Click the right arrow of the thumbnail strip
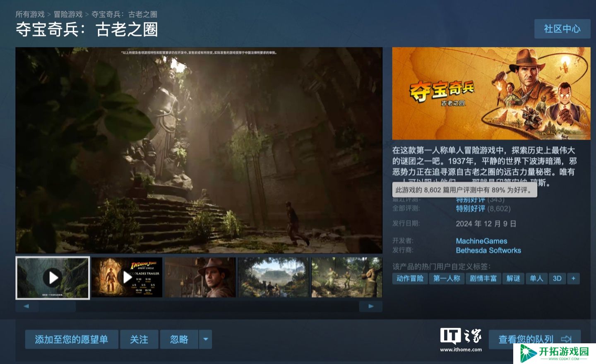Image resolution: width=596 pixels, height=364 pixels. 371,307
